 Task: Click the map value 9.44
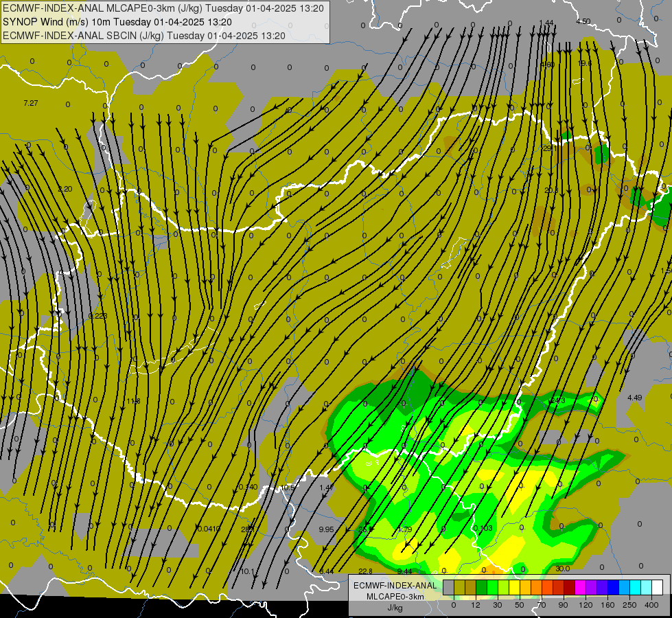[404, 571]
